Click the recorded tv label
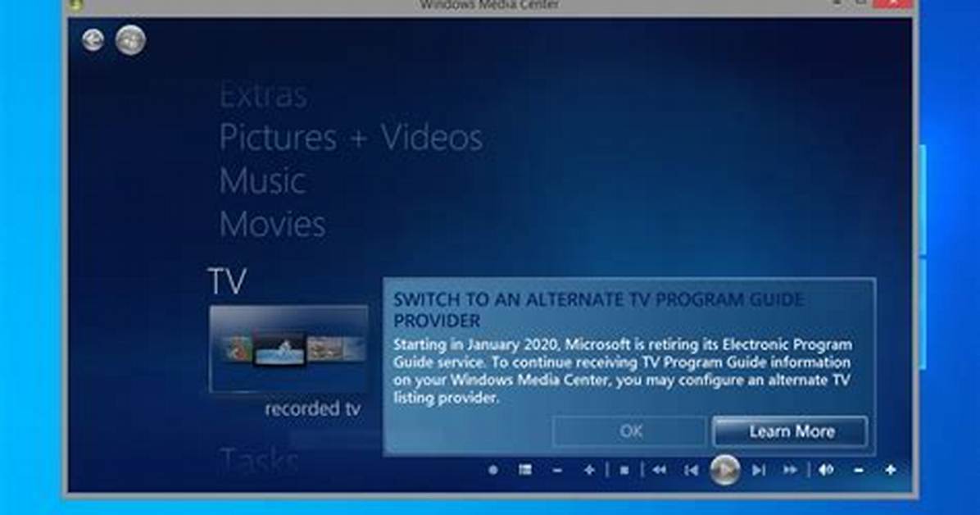This screenshot has height=515, width=980. [x=312, y=409]
